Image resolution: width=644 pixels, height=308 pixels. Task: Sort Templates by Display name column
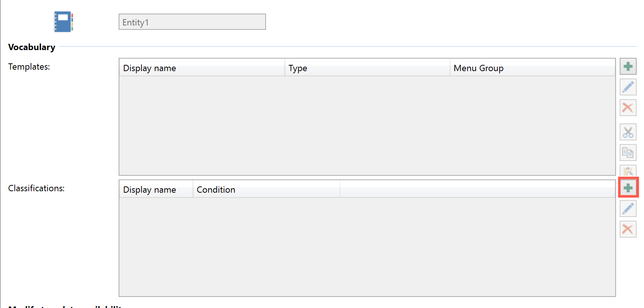click(202, 68)
